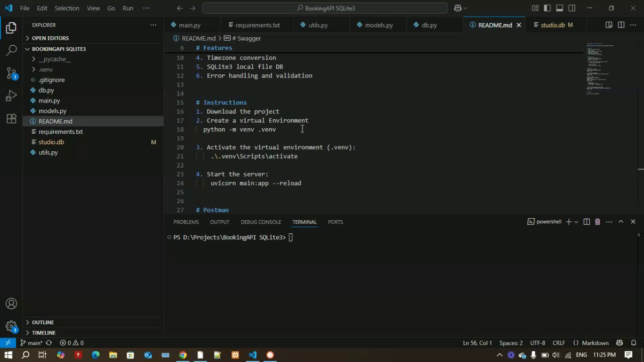Go back with the navigation arrow
Screen dimensions: 644x362
pyautogui.click(x=180, y=8)
